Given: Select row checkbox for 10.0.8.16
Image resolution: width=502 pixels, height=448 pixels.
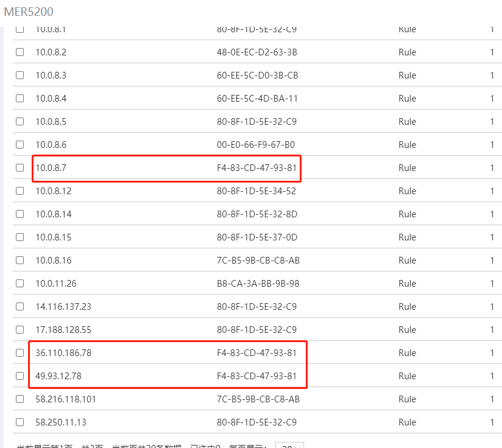Looking at the screenshot, I should tap(20, 261).
